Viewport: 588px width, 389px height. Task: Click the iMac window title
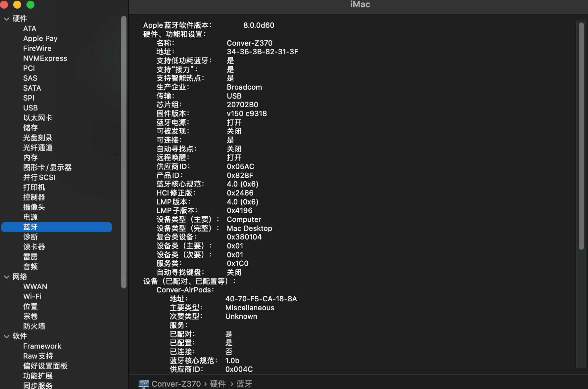360,5
